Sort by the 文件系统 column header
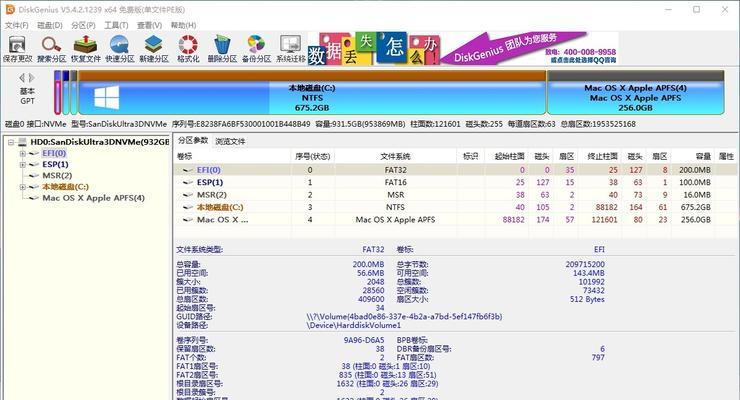Image resolution: width=740 pixels, height=400 pixels. pos(395,156)
